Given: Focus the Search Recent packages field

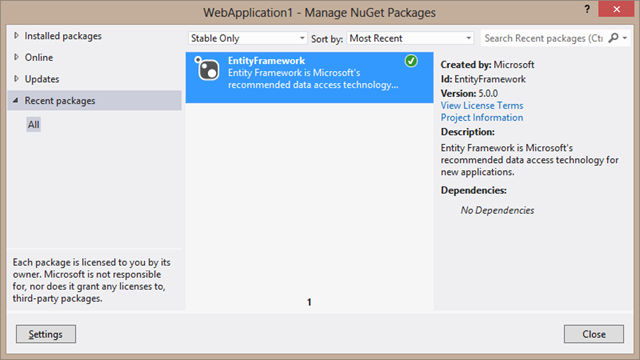Looking at the screenshot, I should [544, 38].
